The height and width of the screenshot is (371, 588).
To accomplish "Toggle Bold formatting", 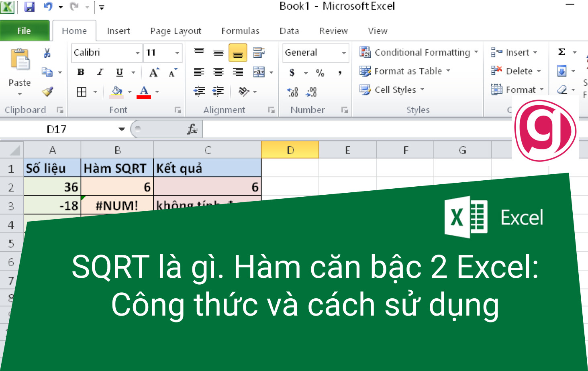I will coord(81,72).
